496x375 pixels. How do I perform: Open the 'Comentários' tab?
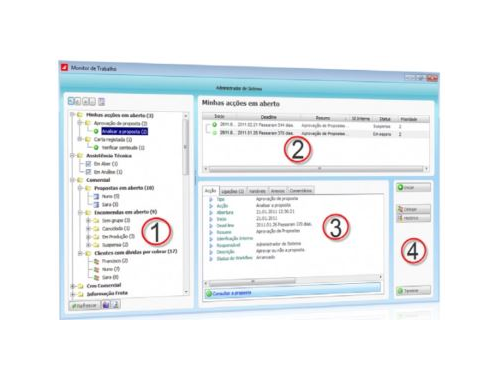pos(300,190)
